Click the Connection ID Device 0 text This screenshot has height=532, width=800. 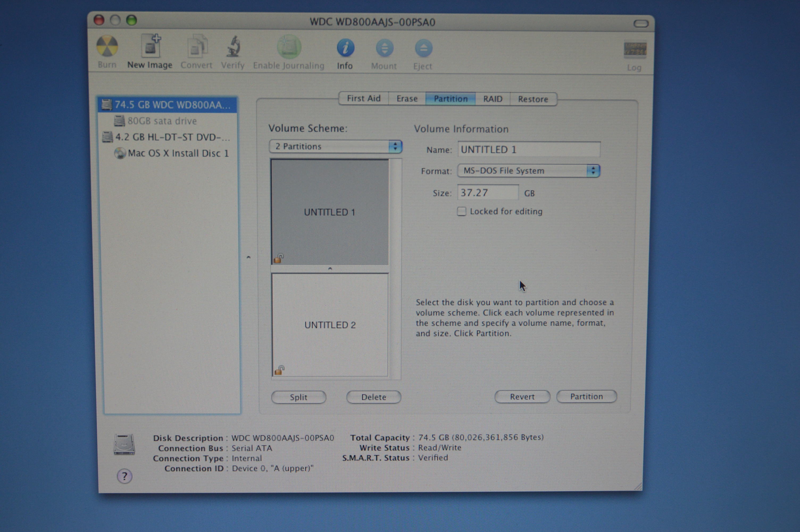(x=273, y=468)
